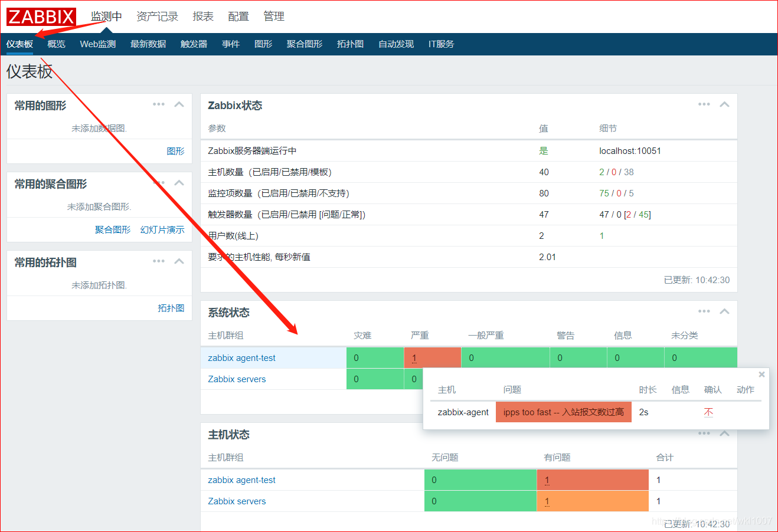Viewport: 778px width, 532px height.
Task: Go to the 拓扑图 submenu tab
Action: click(x=350, y=44)
